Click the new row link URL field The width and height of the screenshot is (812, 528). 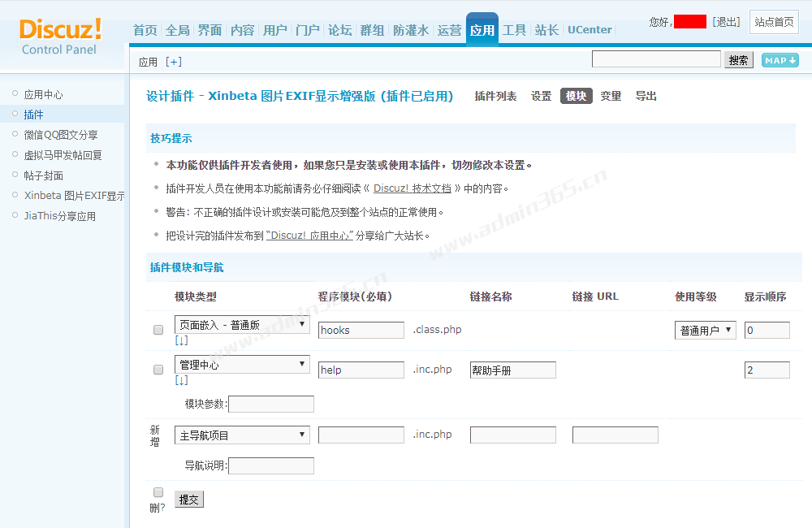pos(615,435)
